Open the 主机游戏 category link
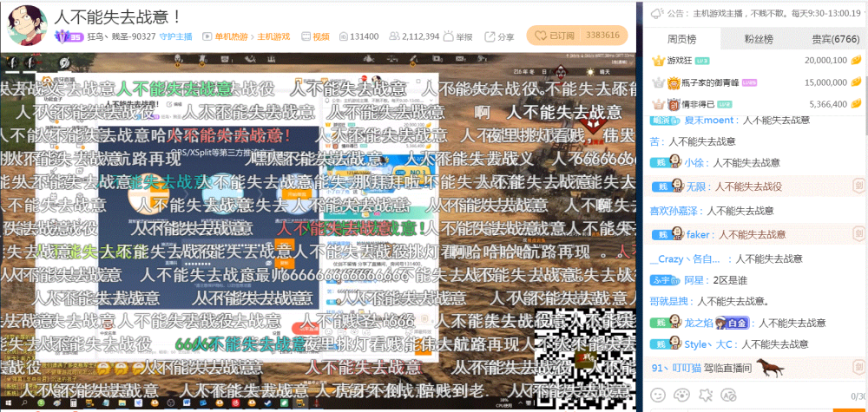 pyautogui.click(x=274, y=36)
